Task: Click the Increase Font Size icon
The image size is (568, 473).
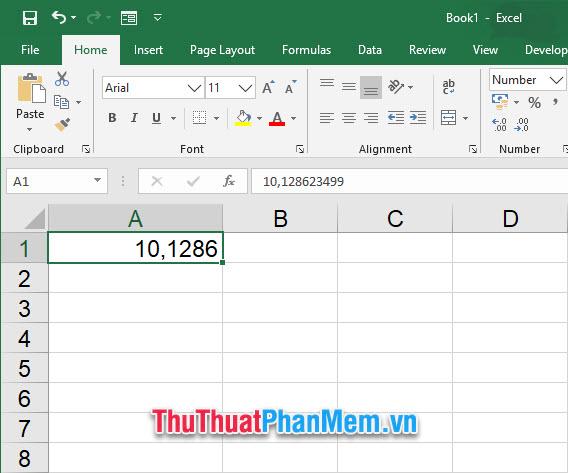Action: 268,87
